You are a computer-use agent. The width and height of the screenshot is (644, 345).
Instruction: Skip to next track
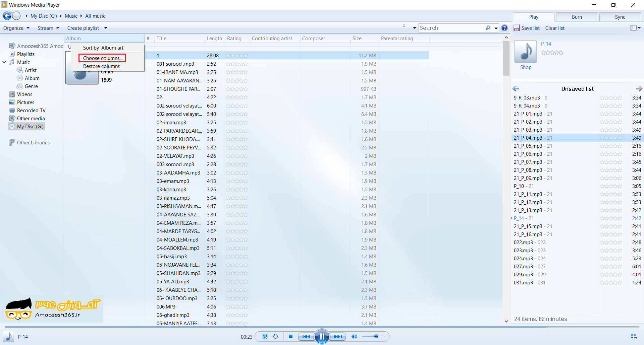(338, 337)
